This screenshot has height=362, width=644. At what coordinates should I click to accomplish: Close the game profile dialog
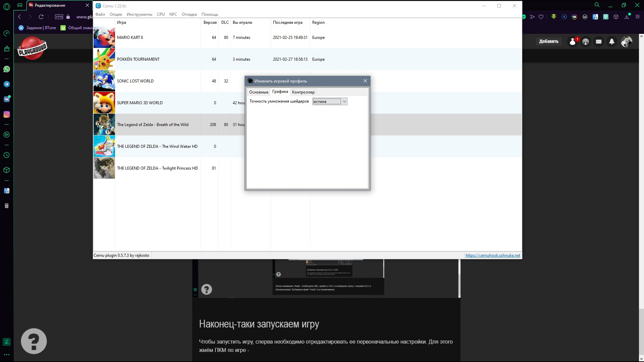pos(365,81)
